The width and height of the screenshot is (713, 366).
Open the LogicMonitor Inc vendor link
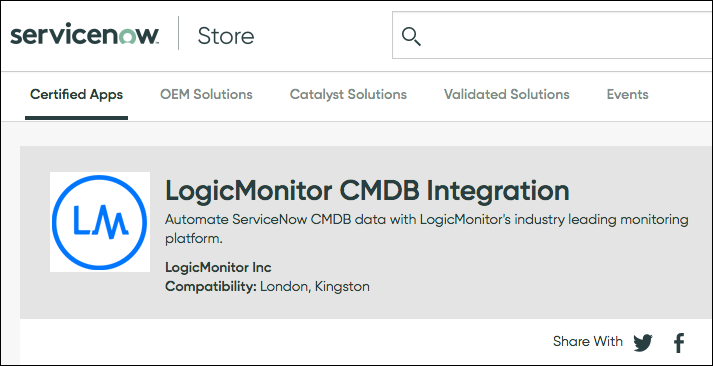tap(218, 267)
